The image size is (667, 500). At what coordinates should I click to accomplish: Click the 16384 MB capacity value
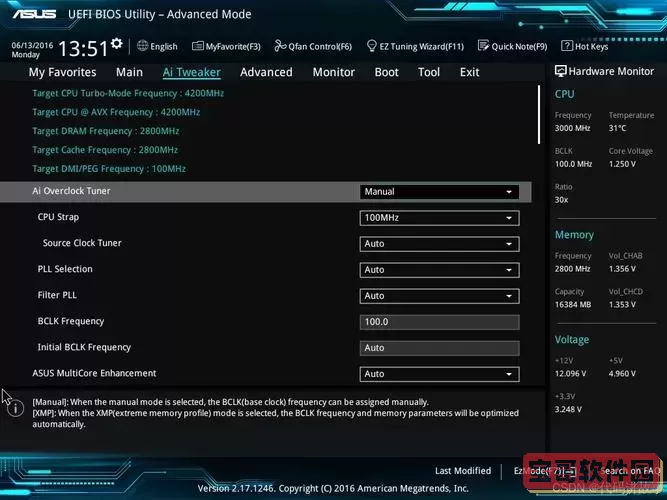tap(573, 304)
